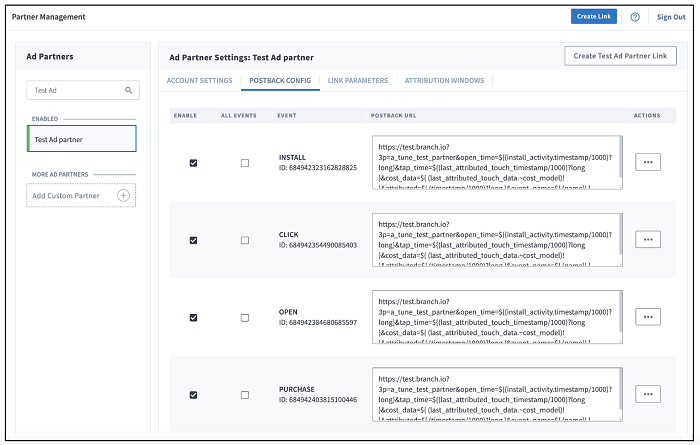This screenshot has width=700, height=445.
Task: Click the Create Link button
Action: pyautogui.click(x=594, y=17)
